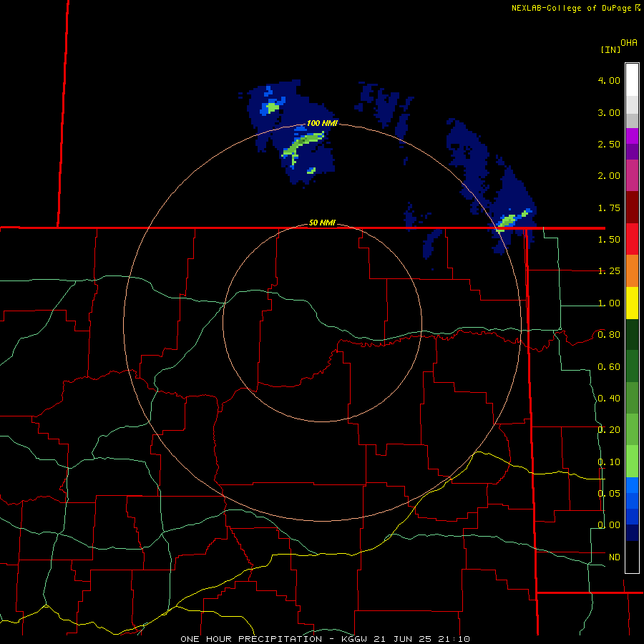The image size is (644, 644).
Task: Pick the yellow legend swatch
Action: point(632,303)
